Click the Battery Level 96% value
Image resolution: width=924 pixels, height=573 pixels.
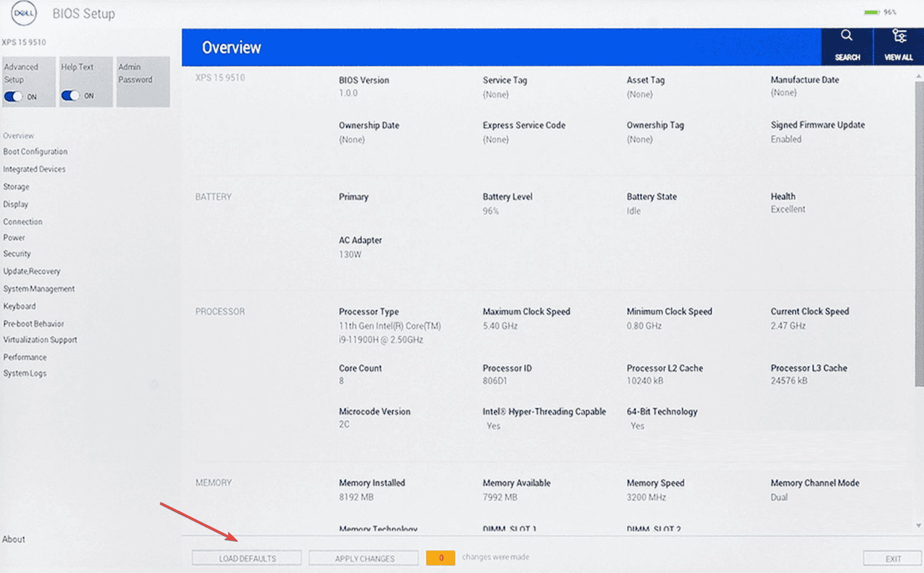491,211
